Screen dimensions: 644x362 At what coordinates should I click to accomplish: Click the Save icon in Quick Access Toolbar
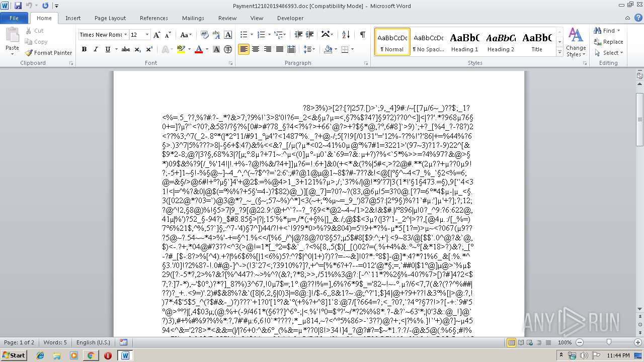18,6
